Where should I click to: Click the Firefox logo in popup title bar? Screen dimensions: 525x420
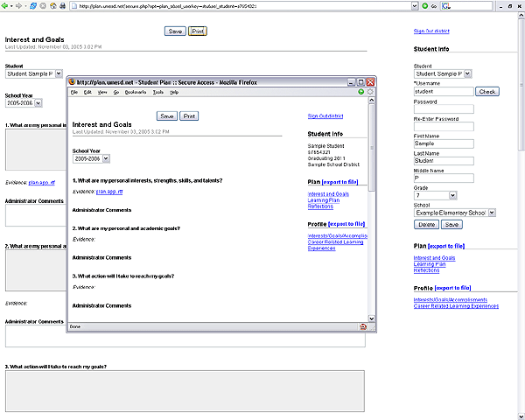tap(72, 81)
